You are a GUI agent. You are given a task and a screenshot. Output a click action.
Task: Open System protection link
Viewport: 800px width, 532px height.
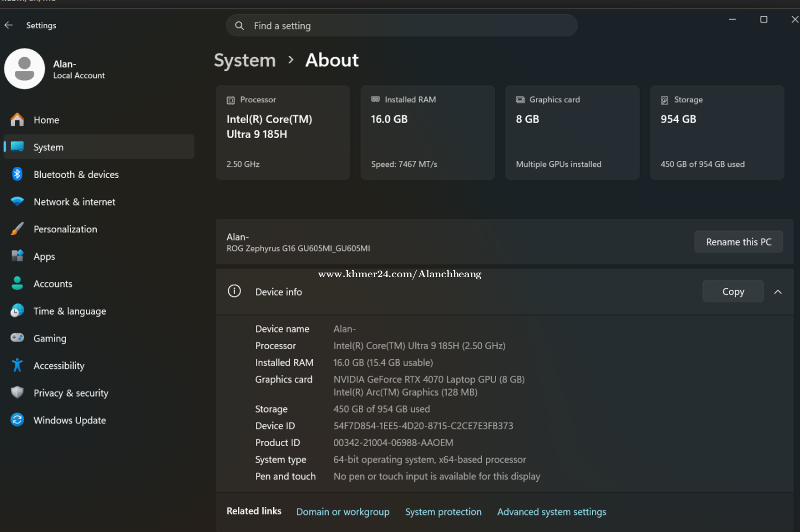pyautogui.click(x=443, y=512)
